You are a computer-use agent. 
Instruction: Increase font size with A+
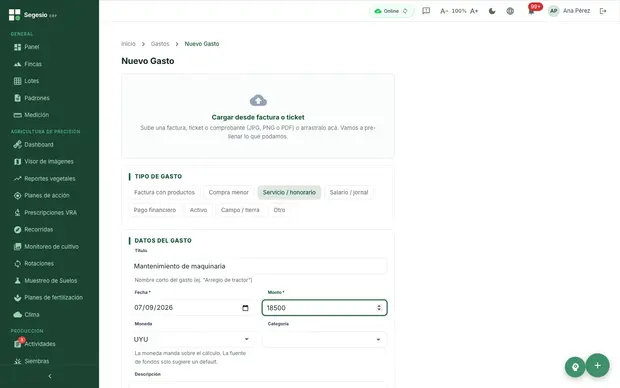474,11
